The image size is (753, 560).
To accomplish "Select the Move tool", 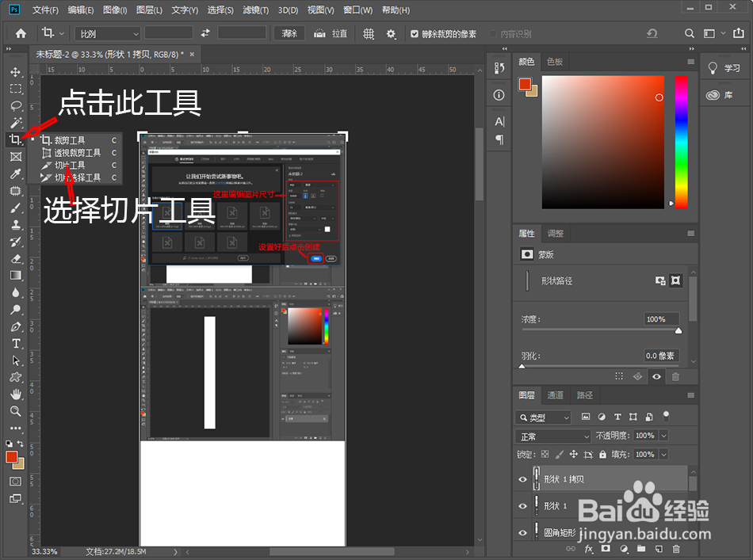I will tap(15, 71).
